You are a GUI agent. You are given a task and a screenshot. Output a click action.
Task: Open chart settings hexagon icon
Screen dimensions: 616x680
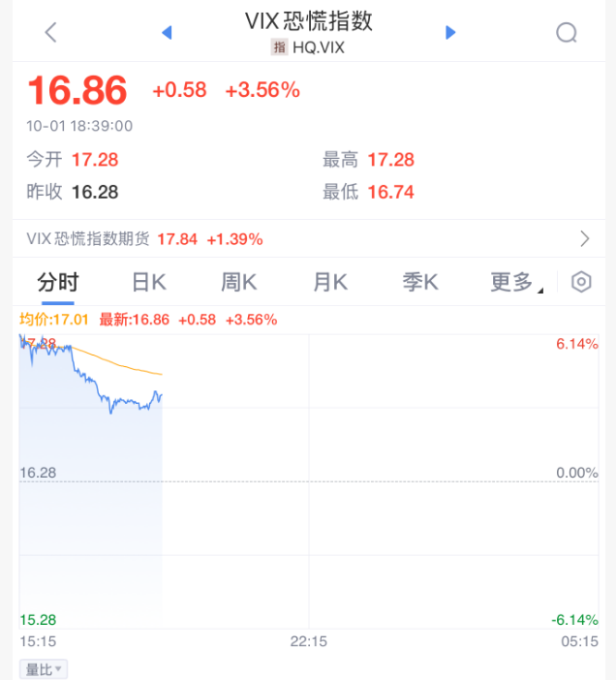click(581, 282)
